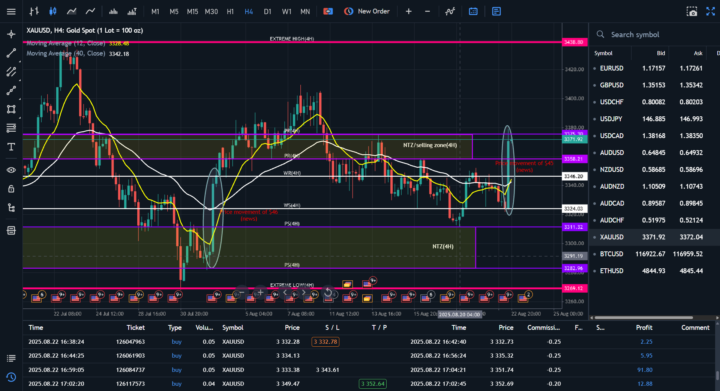Switch timeframe to H1

coord(230,11)
